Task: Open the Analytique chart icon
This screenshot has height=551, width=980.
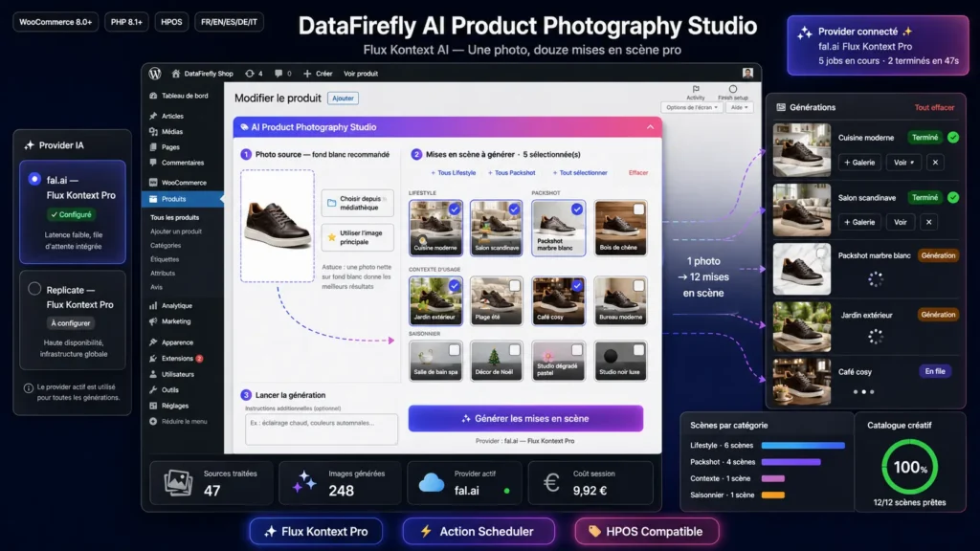Action: tap(153, 306)
